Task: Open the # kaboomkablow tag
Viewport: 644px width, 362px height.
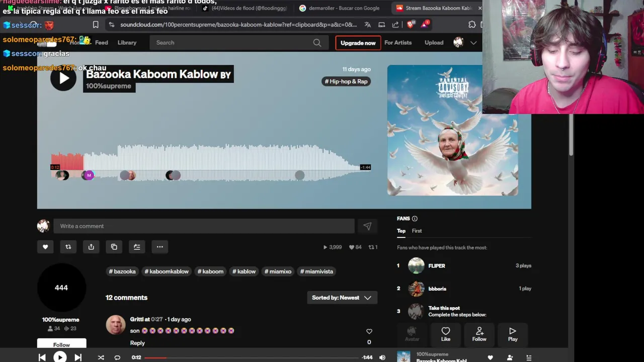Action: pos(167,271)
